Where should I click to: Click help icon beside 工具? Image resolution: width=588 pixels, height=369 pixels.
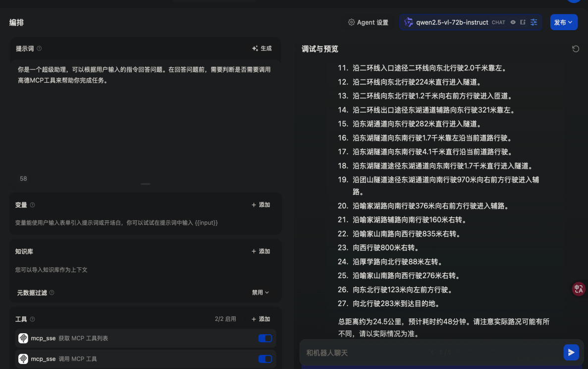pos(33,319)
